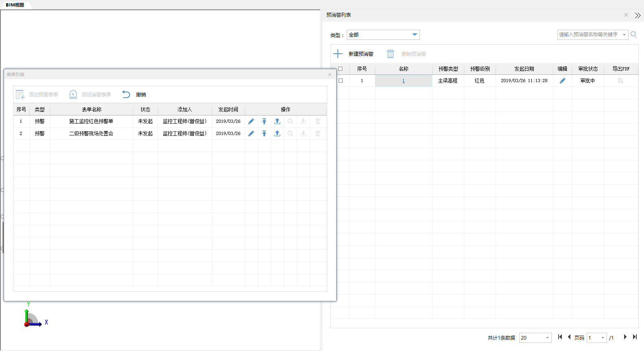Go to the first page
This screenshot has width=644, height=351.
560,337
